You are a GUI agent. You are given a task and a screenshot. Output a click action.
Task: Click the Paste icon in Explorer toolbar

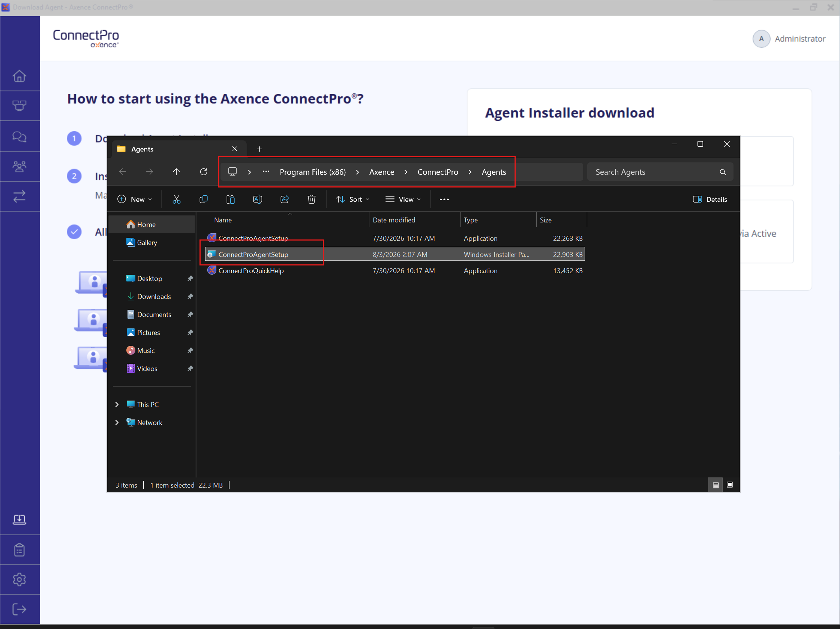tap(231, 200)
